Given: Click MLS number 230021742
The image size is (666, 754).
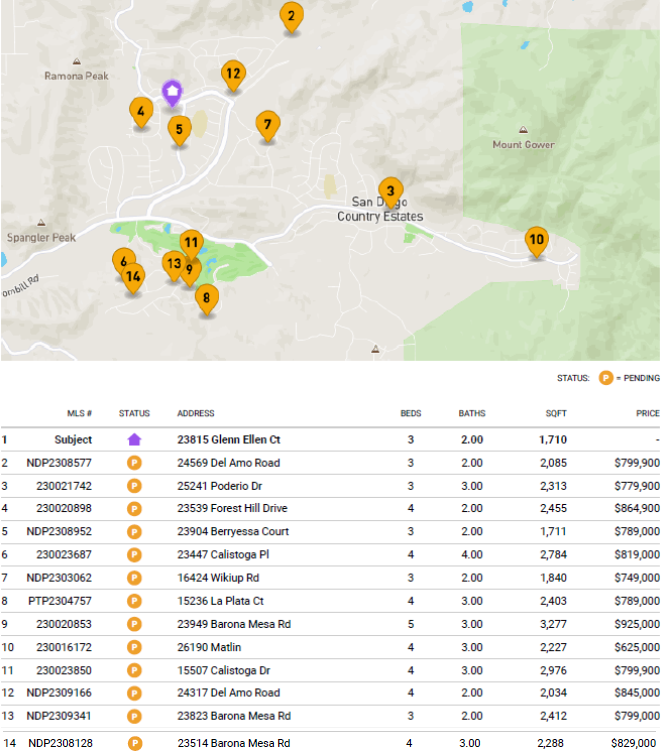Looking at the screenshot, I should pos(64,486).
